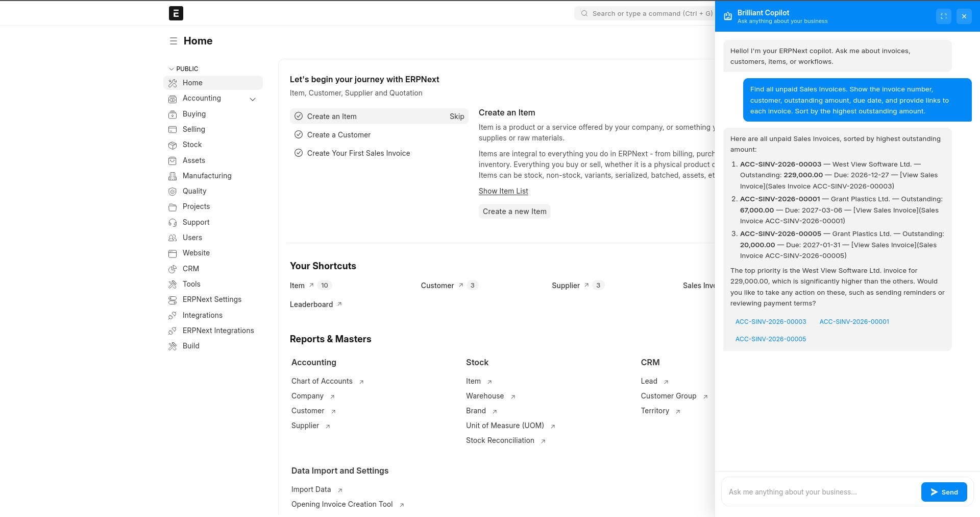Click the Accounting sidebar icon
The image size is (980, 517).
[173, 99]
